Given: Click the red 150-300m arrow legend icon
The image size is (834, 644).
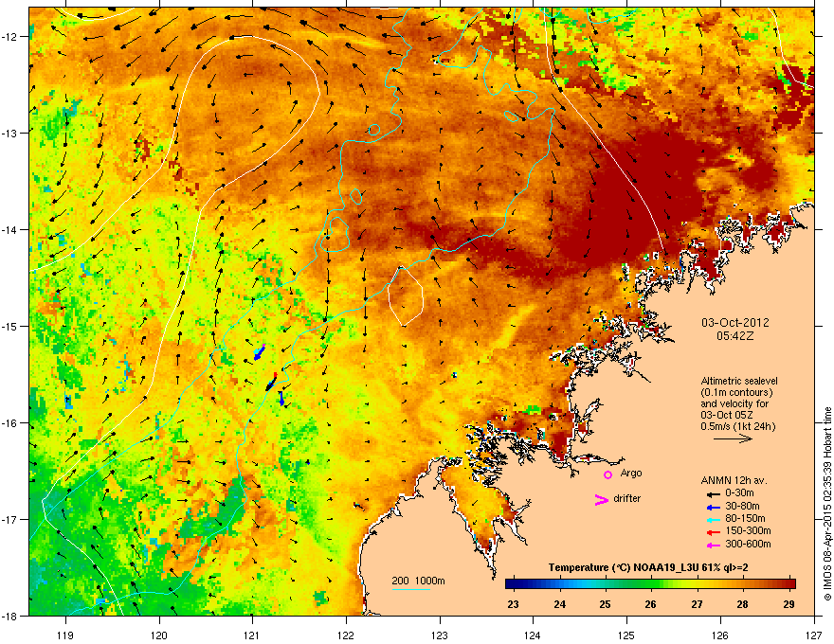Looking at the screenshot, I should coord(713,532).
